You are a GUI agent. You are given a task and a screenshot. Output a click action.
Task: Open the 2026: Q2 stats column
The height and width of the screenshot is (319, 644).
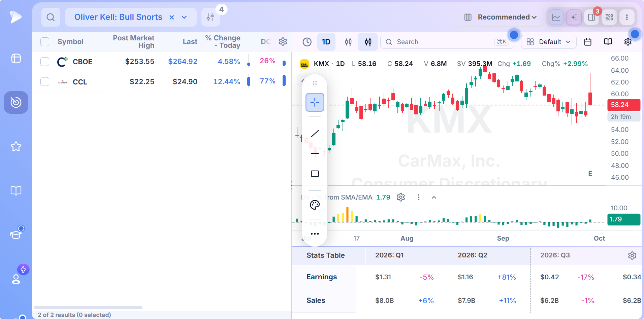[472, 255]
